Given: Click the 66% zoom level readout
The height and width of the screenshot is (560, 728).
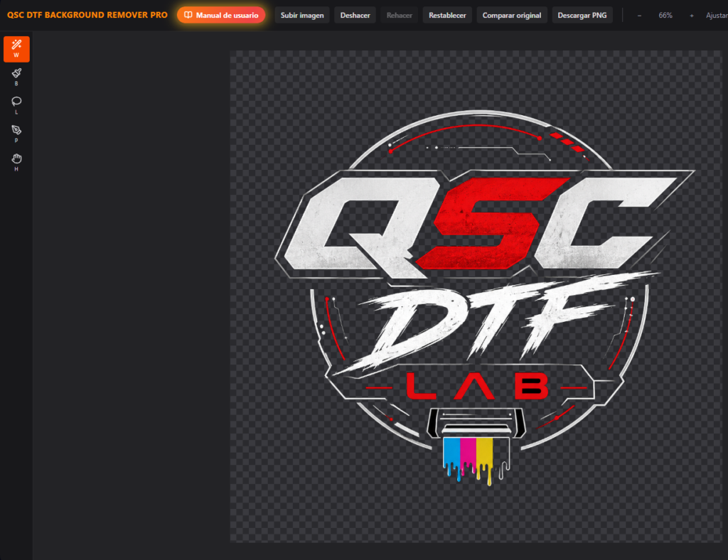Looking at the screenshot, I should point(665,16).
